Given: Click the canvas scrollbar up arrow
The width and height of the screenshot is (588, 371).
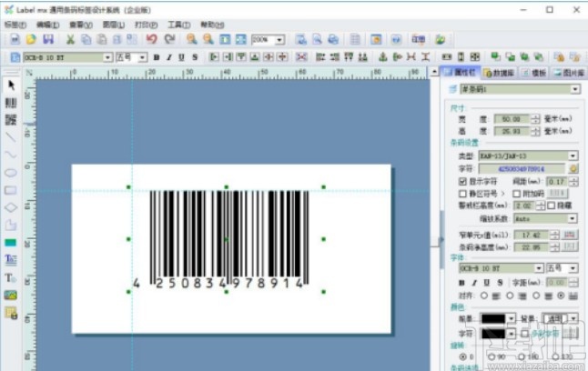Looking at the screenshot, I should click(434, 72).
